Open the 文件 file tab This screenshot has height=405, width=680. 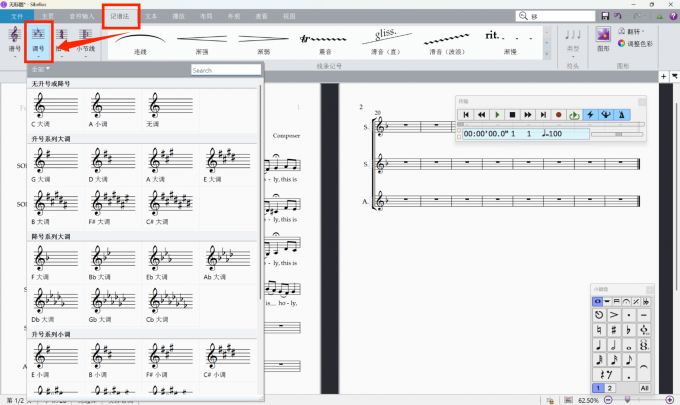[x=16, y=16]
